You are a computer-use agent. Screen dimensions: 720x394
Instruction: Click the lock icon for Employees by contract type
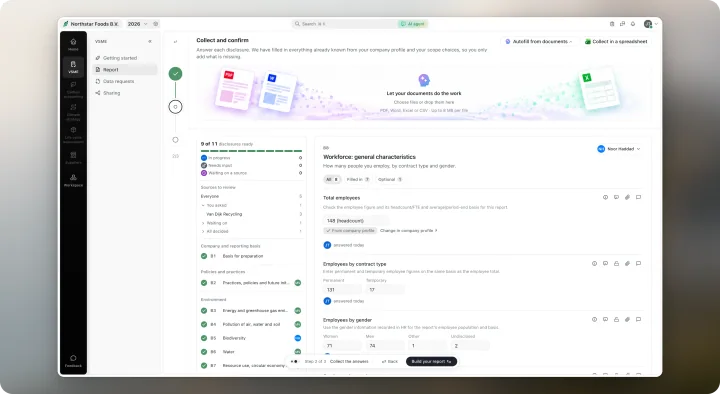(616, 264)
